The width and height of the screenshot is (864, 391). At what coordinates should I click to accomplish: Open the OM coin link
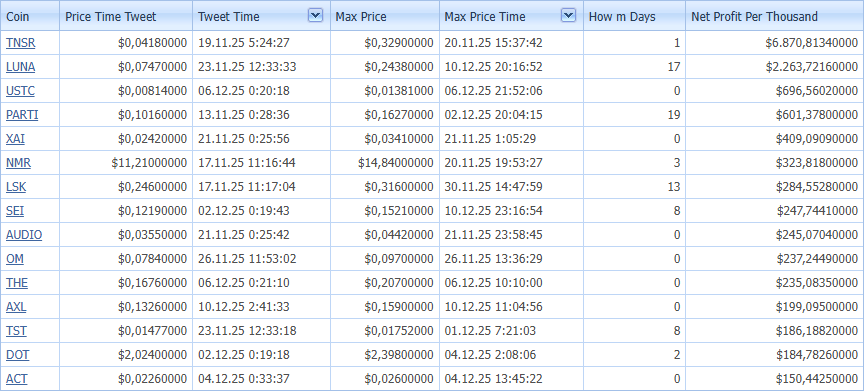(x=15, y=259)
